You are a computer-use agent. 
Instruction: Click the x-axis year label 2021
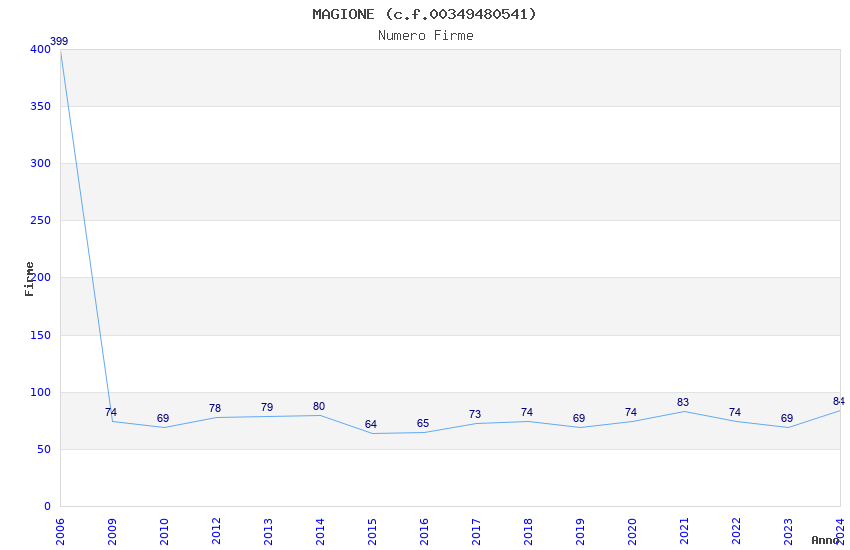[685, 531]
